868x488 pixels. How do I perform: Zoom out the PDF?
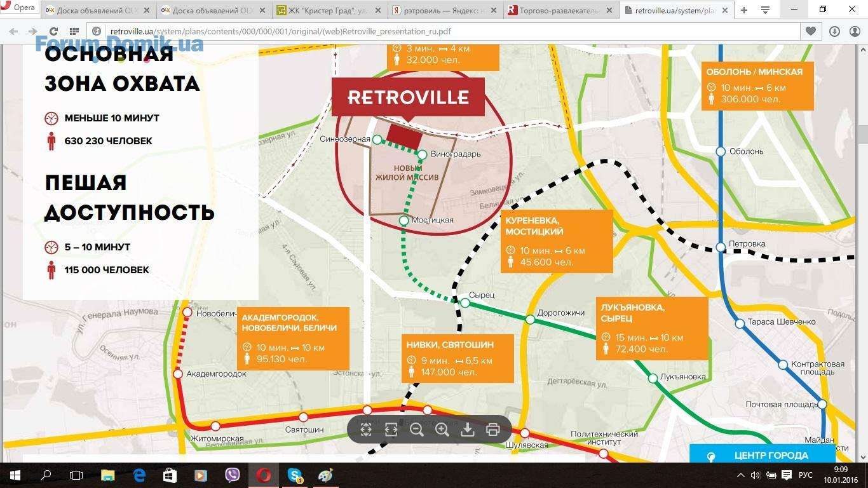click(417, 430)
